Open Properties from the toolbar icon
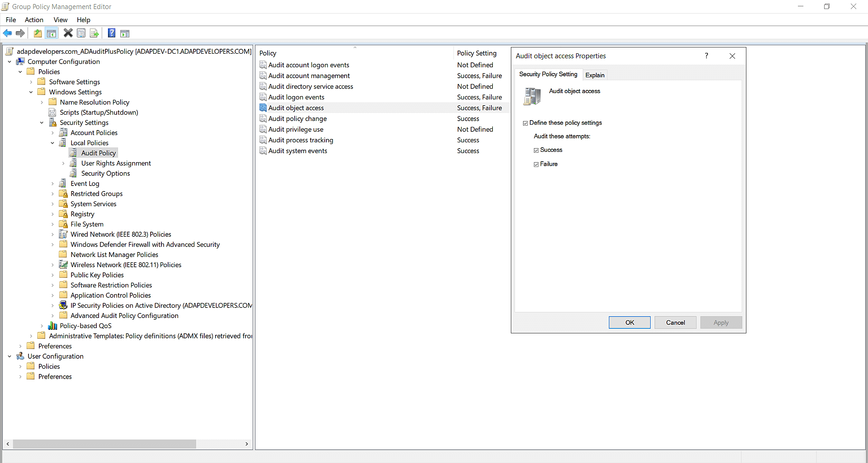This screenshot has height=463, width=868. (81, 33)
